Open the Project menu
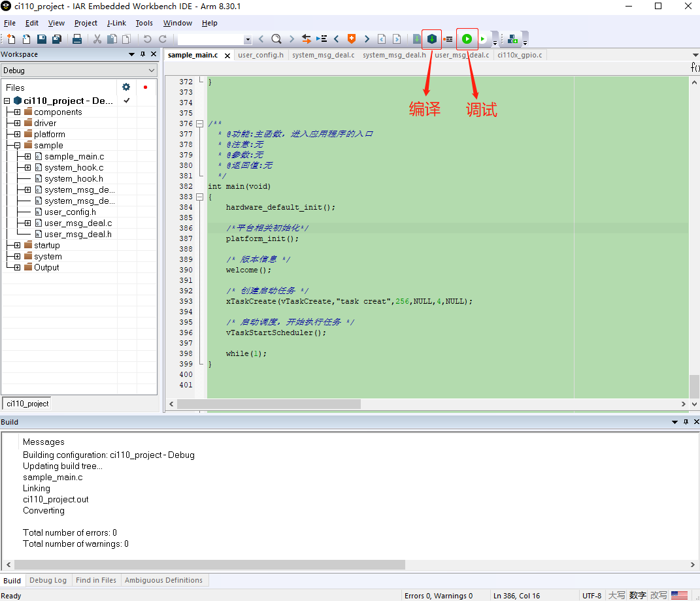 [x=86, y=24]
